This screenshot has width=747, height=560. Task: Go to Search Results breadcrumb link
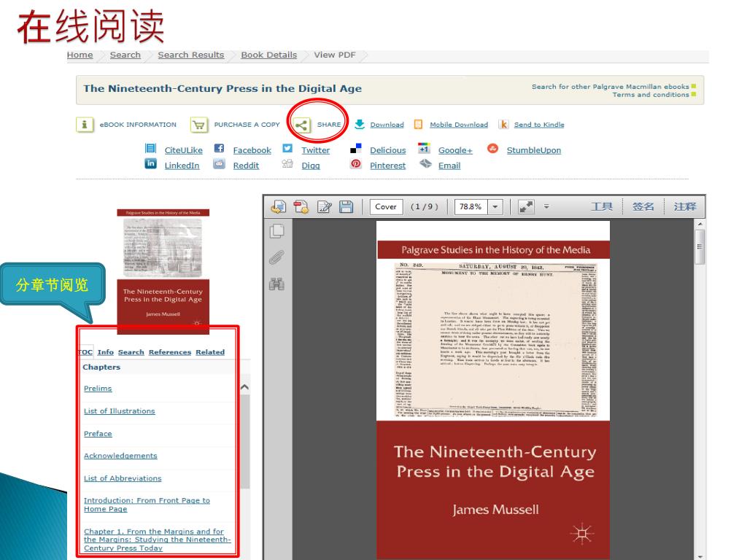coord(191,55)
